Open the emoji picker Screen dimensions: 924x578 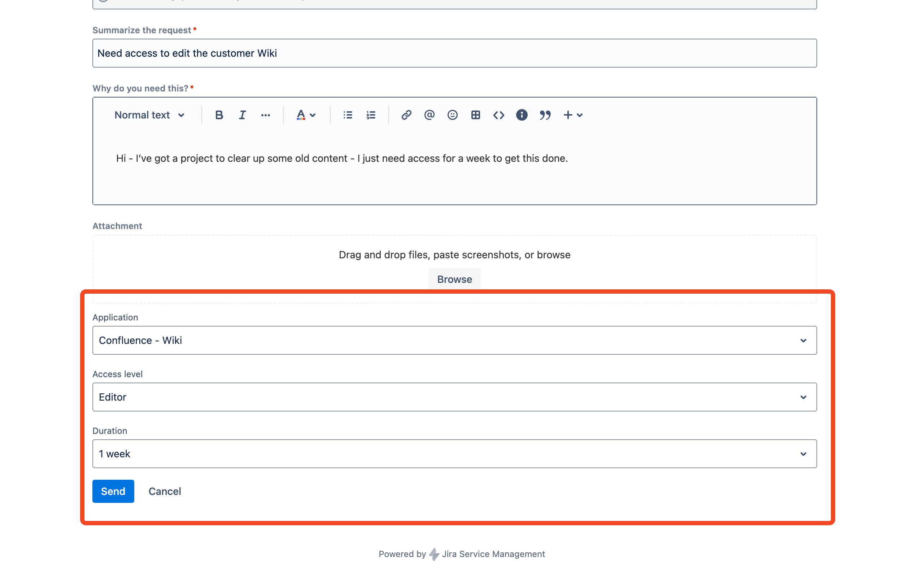(453, 115)
